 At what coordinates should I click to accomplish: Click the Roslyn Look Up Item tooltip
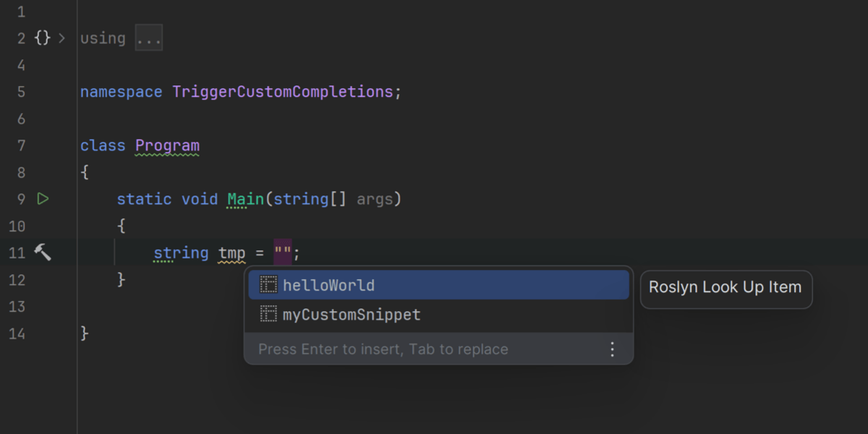(x=726, y=288)
